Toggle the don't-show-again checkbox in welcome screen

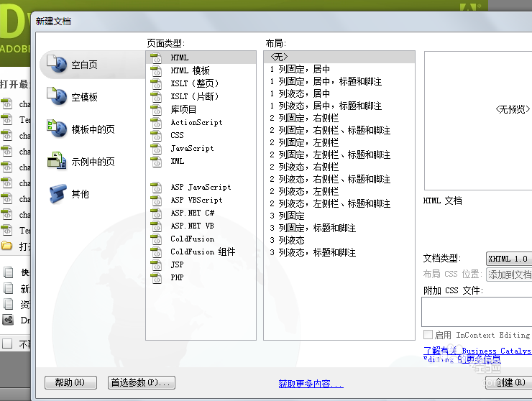pos(7,344)
